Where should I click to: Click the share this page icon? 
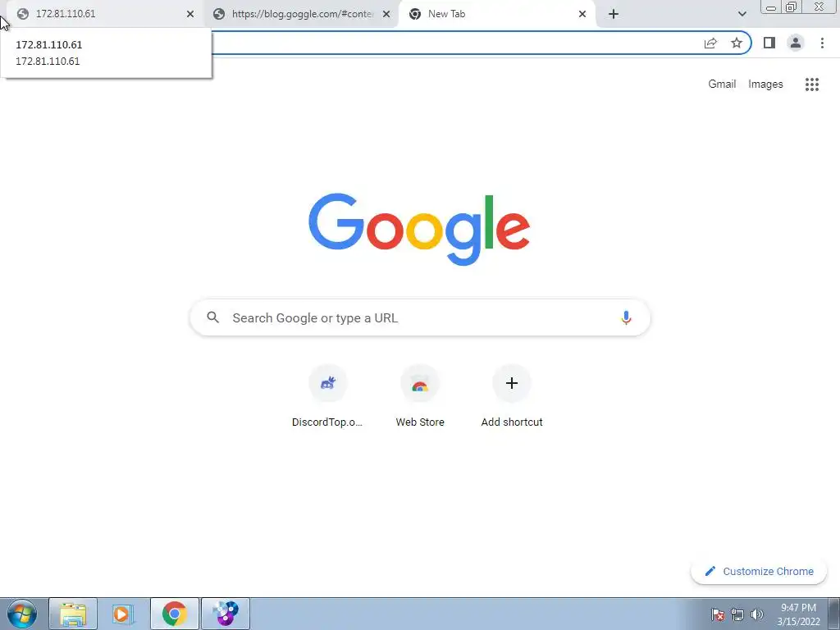[x=710, y=43]
